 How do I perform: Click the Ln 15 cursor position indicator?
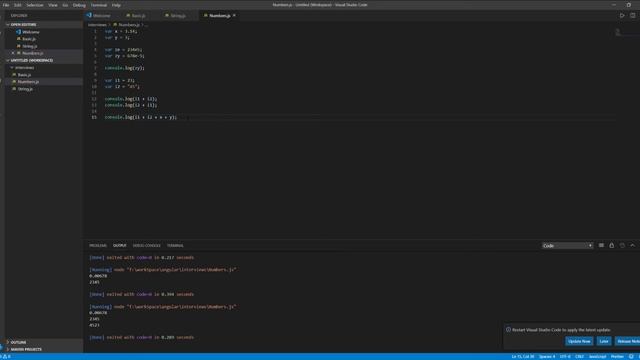coord(522,356)
